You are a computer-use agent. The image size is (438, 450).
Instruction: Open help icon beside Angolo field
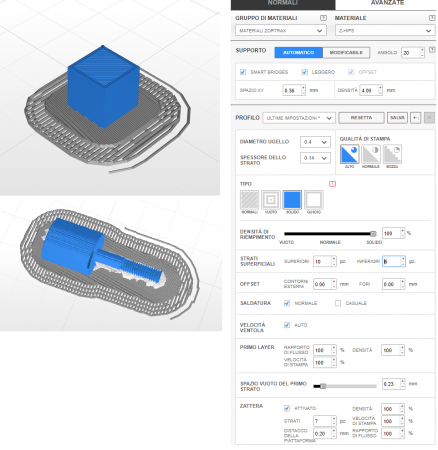point(432,50)
